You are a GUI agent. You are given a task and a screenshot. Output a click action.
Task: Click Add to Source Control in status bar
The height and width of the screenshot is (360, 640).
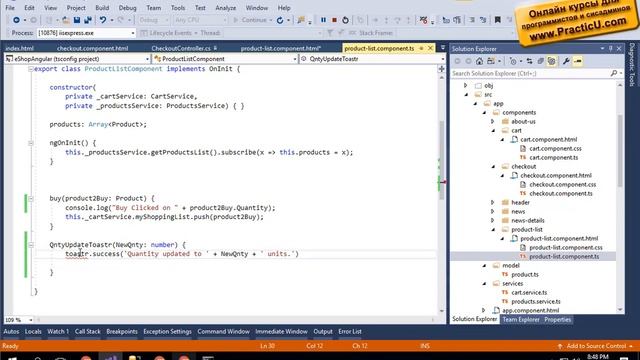coord(596,346)
